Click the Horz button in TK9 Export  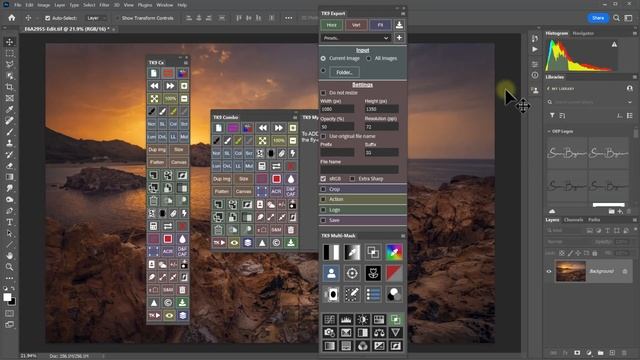331,25
